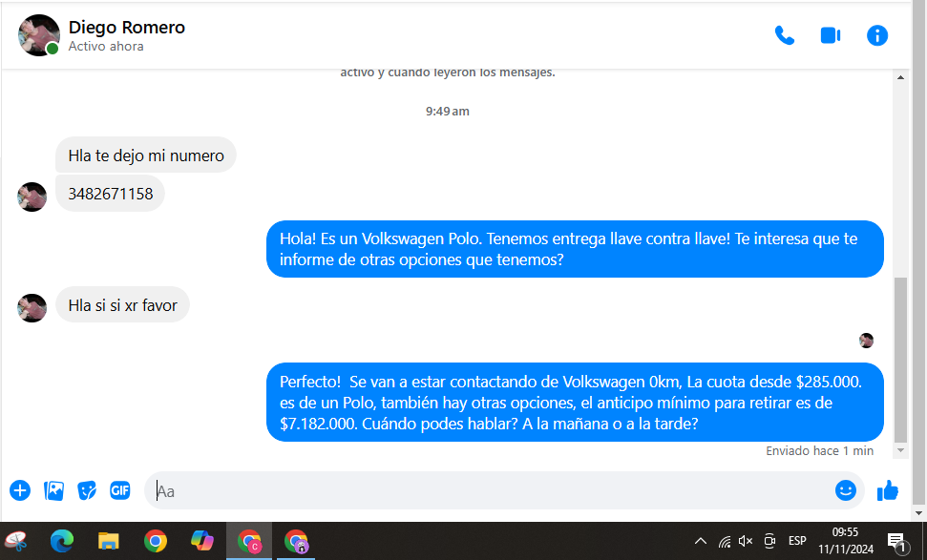Open Windows notification center
Image resolution: width=927 pixels, height=560 pixels.
click(896, 541)
